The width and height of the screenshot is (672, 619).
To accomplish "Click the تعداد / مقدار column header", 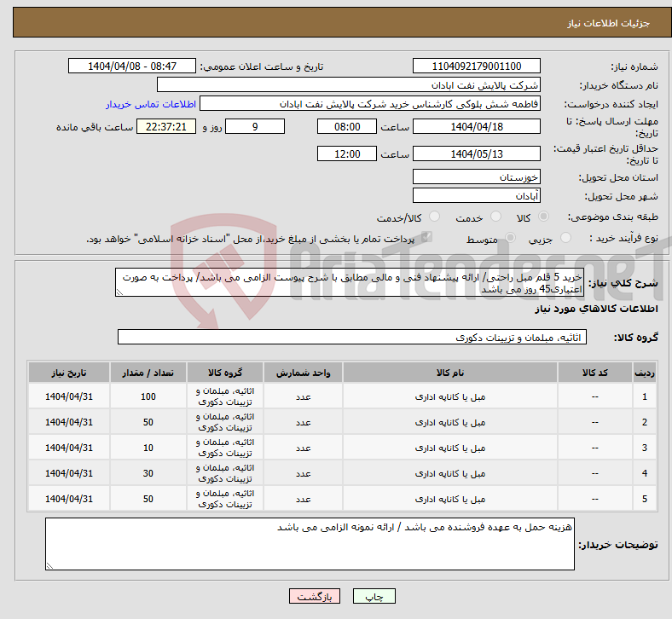I will coord(148,373).
